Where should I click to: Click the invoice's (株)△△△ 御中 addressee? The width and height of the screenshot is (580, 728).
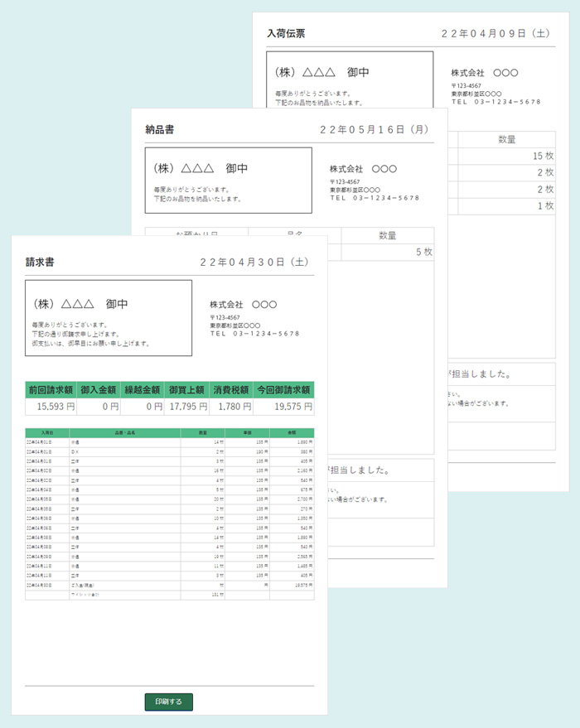point(81,304)
